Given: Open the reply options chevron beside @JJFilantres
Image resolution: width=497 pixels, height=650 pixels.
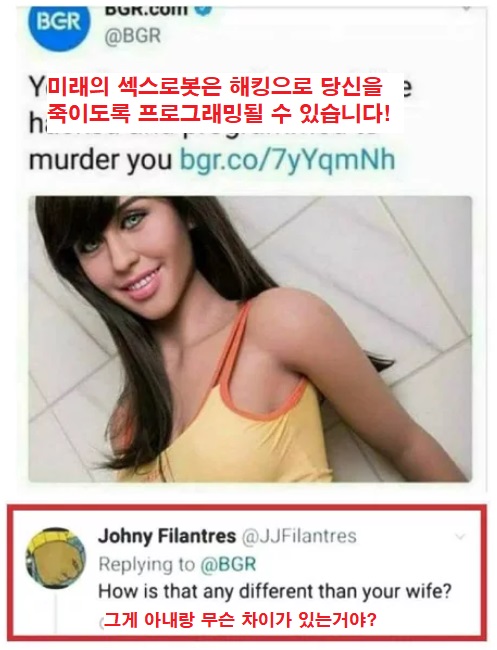Looking at the screenshot, I should tap(460, 538).
